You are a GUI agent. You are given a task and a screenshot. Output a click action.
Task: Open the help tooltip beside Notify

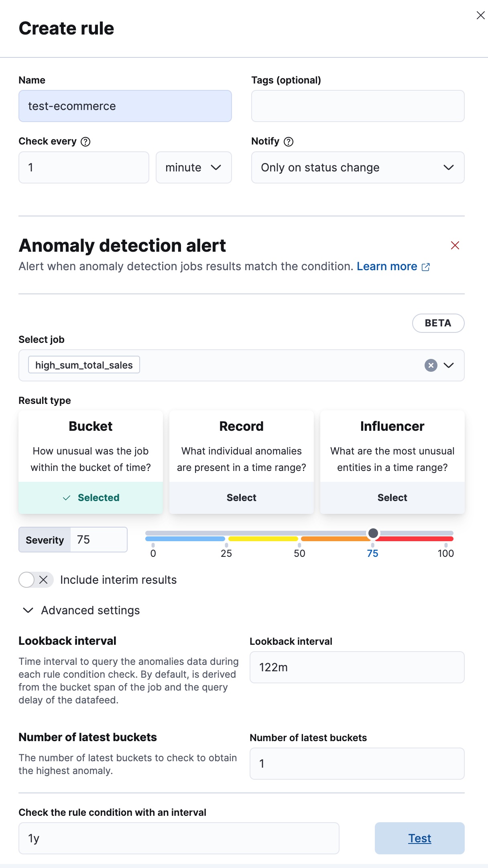click(288, 141)
